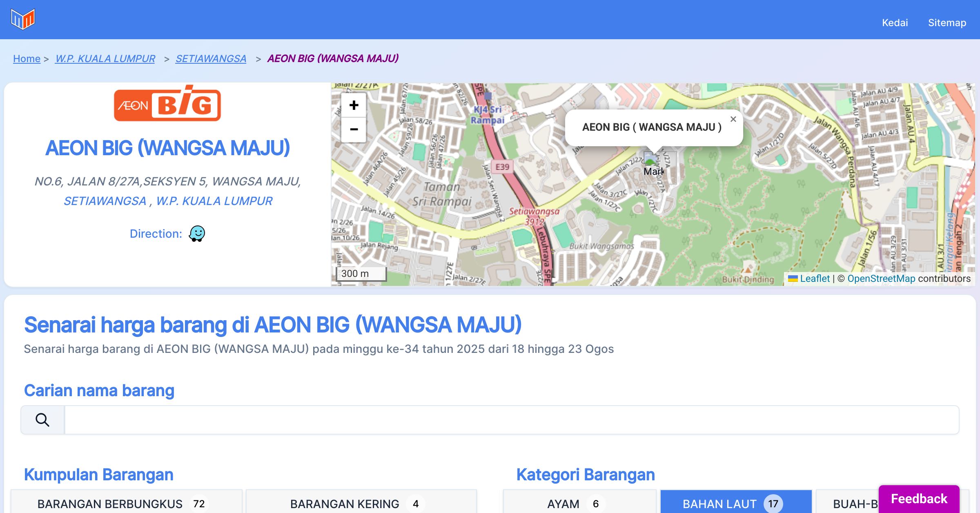This screenshot has width=980, height=513.
Task: Zoom in on the map
Action: (x=354, y=105)
